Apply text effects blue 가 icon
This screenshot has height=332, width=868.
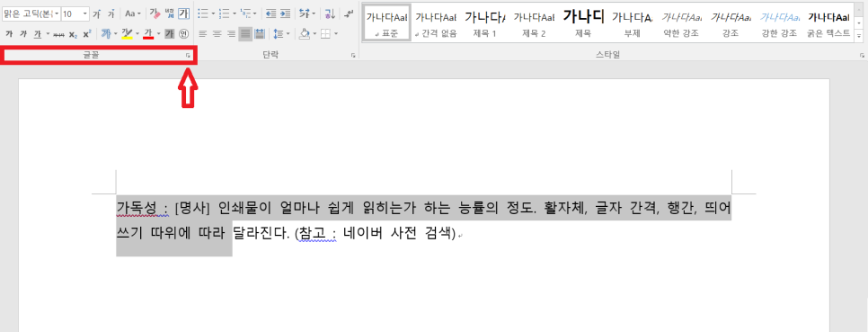tap(106, 34)
